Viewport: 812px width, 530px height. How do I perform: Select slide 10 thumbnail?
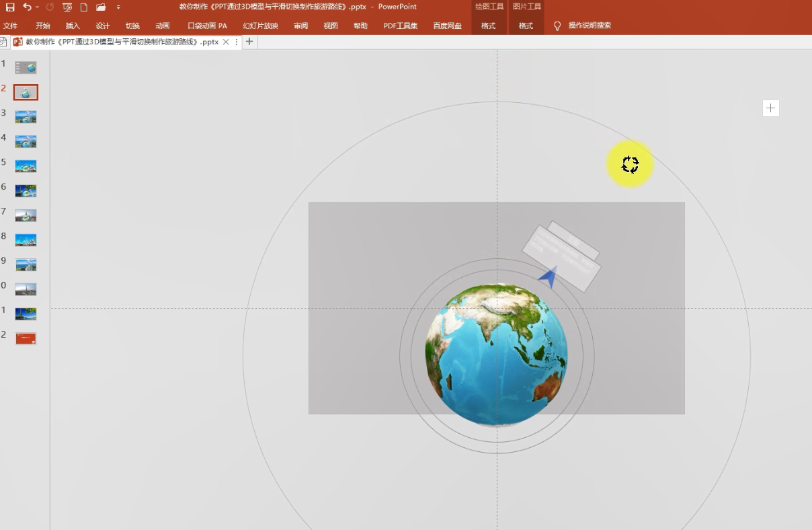26,289
